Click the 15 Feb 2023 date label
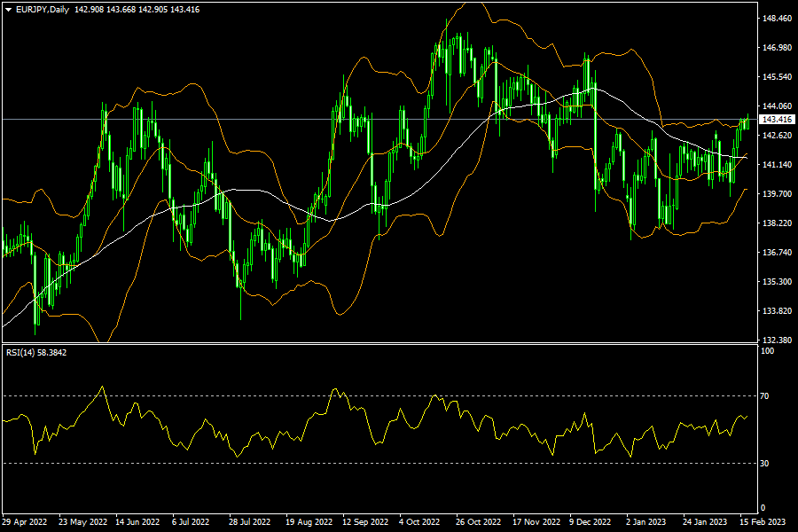Viewport: 798px width, 532px height. pos(763,522)
